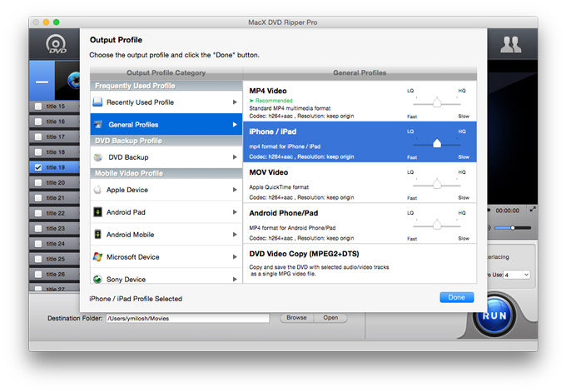This screenshot has height=392, width=566.
Task: Click the Destination Folder path field
Action: 187,319
